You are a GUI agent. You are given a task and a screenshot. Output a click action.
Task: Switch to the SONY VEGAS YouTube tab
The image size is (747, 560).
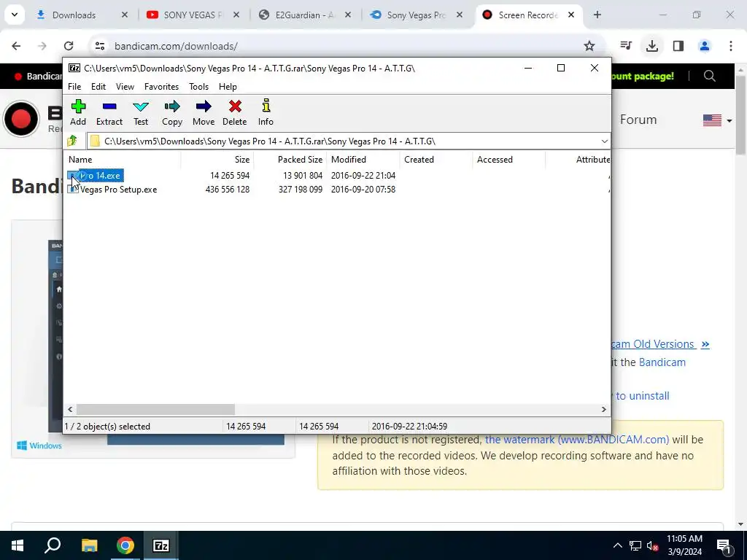point(192,15)
